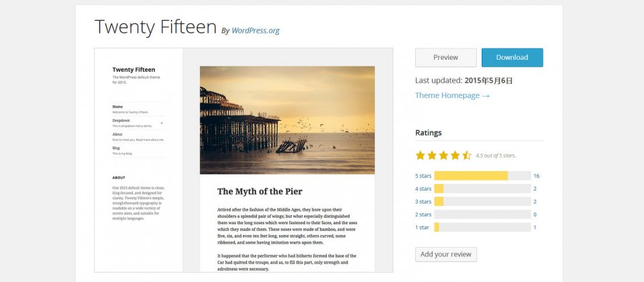Expand the Dropdown menu chevron in preview

click(162, 123)
